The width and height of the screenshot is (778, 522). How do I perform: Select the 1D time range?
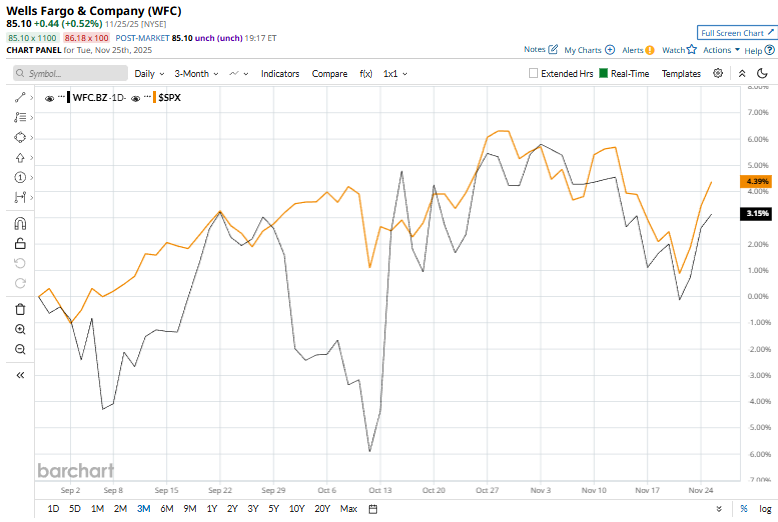point(53,509)
